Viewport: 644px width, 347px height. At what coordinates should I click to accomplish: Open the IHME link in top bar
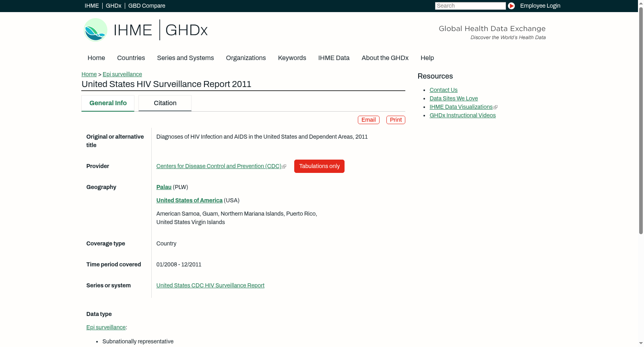point(92,6)
